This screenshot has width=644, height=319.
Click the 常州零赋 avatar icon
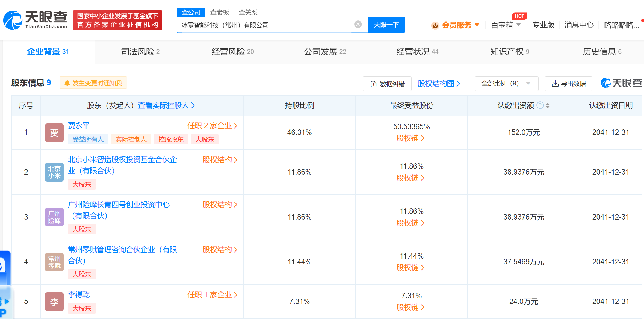tap(54, 262)
